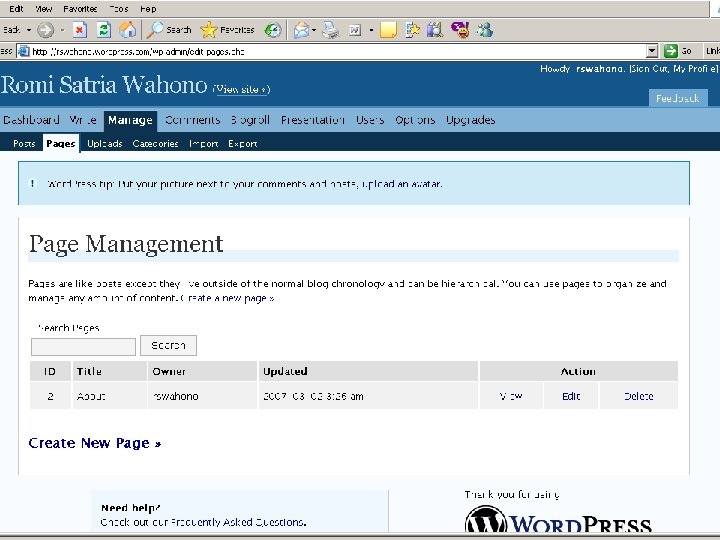Click the Sign Out link
The image size is (720, 540).
tap(649, 69)
